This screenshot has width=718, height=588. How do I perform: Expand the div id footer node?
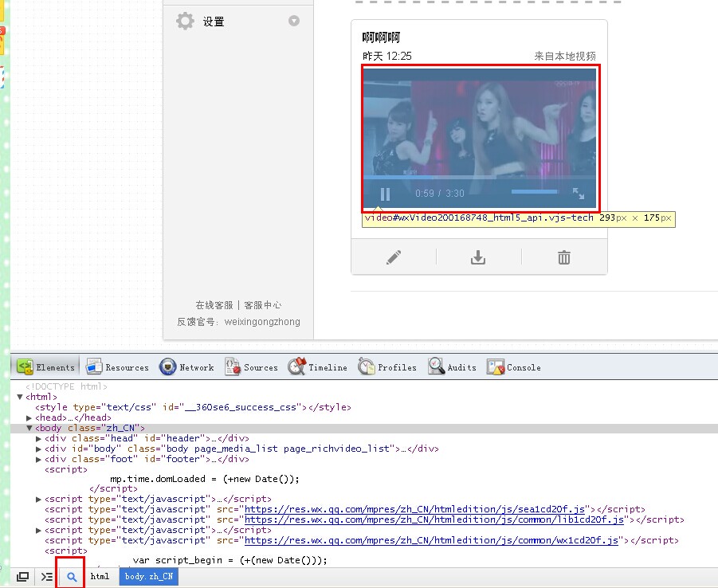pos(39,459)
